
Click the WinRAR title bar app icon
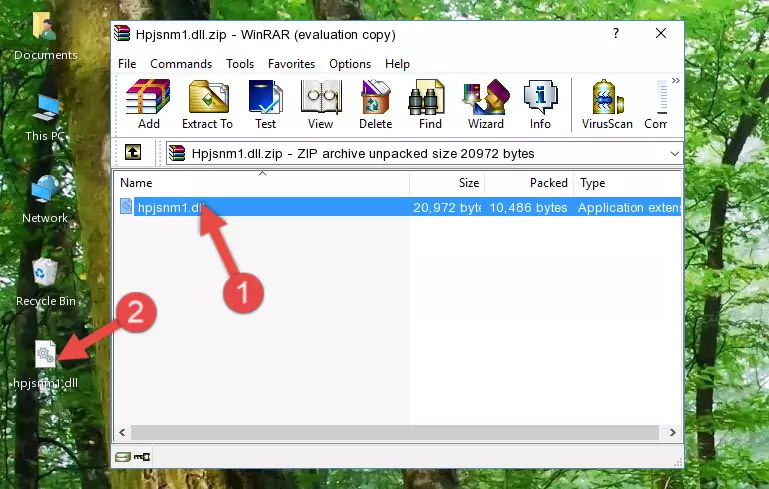click(122, 33)
